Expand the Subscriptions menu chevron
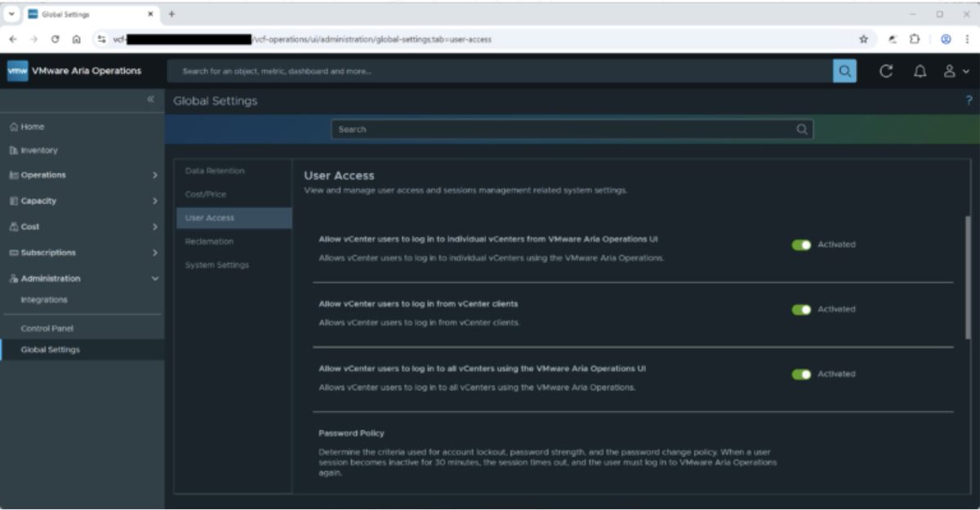Screen dimensions: 980x510 click(x=154, y=253)
